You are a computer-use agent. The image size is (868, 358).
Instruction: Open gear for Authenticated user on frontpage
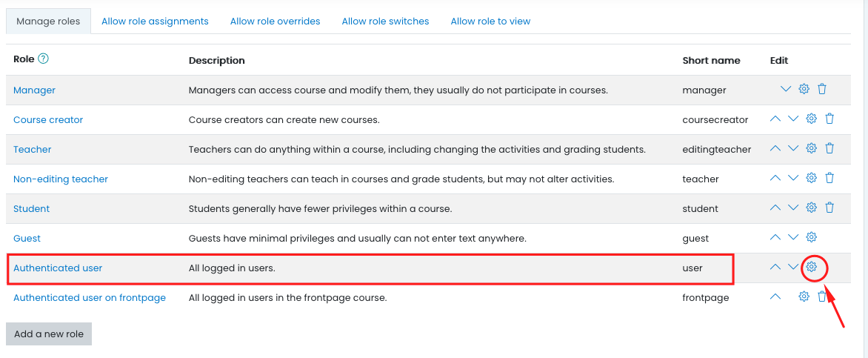[x=804, y=296]
